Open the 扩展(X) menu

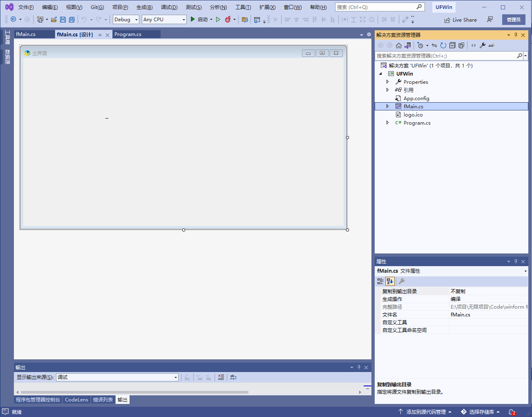tap(267, 7)
